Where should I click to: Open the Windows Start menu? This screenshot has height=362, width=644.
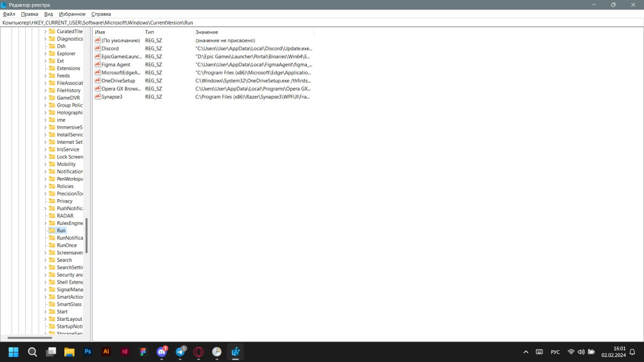coord(14,352)
